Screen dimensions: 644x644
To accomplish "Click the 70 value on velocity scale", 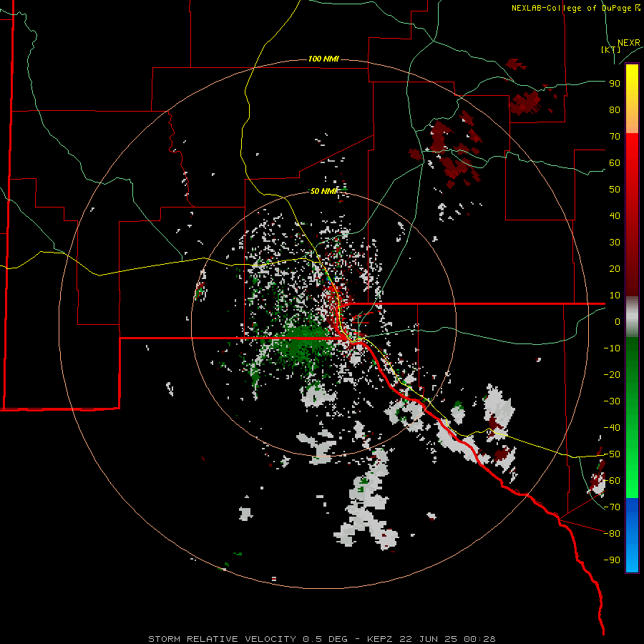I will 615,137.
